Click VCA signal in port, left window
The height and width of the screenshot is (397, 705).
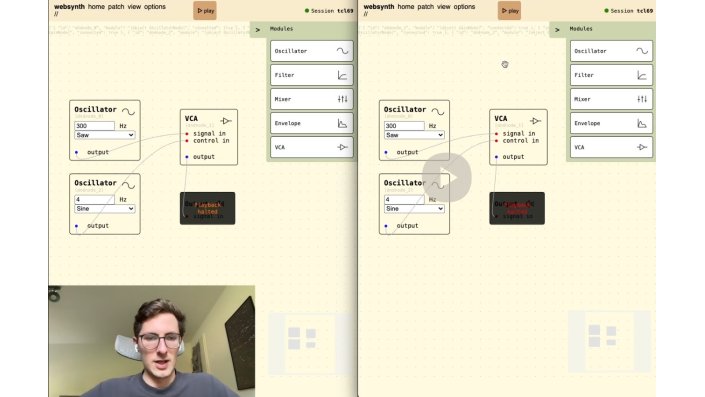pyautogui.click(x=187, y=134)
